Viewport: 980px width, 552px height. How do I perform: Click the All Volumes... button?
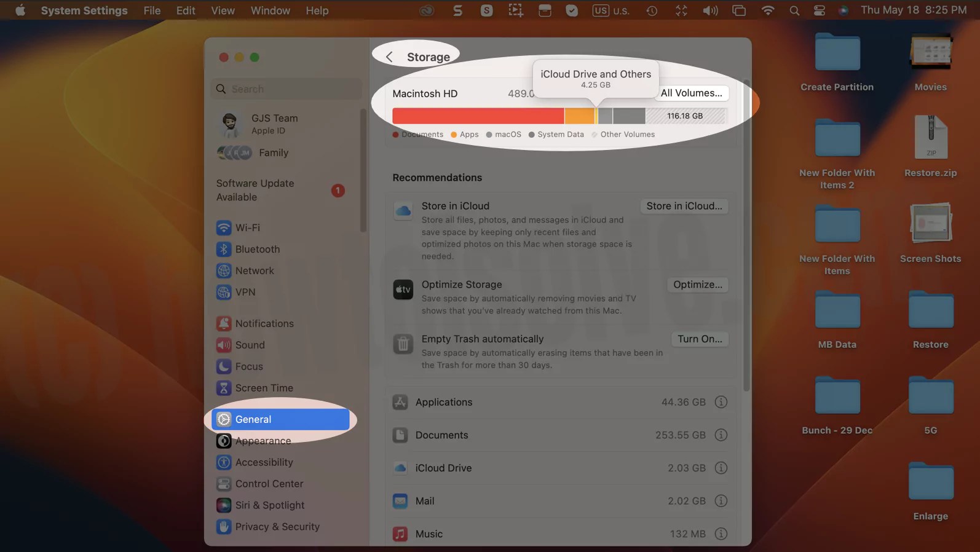tap(692, 93)
